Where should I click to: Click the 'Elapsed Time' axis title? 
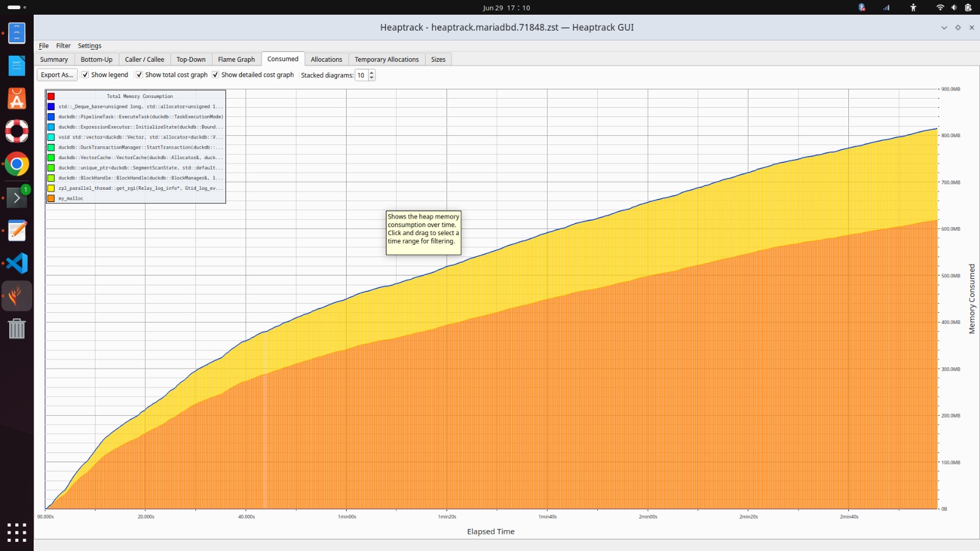point(491,531)
